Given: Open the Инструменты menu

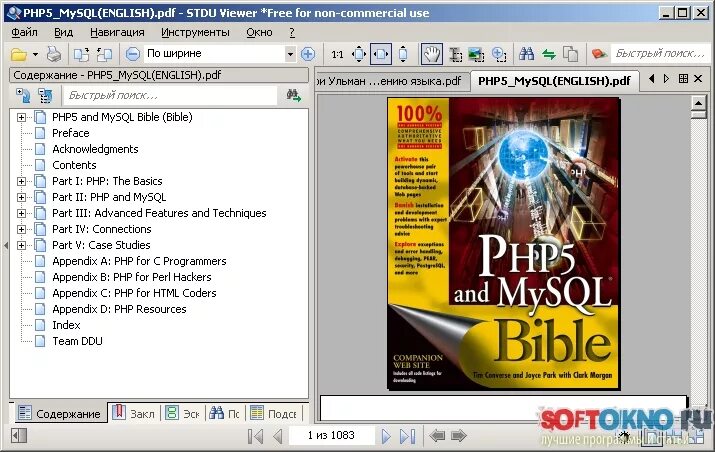Looking at the screenshot, I should [195, 32].
